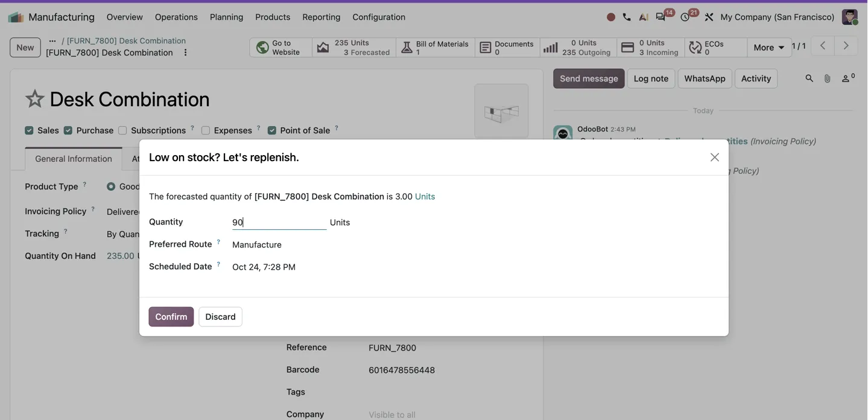Go to the next record arrow
This screenshot has width=868, height=420.
[x=846, y=46]
